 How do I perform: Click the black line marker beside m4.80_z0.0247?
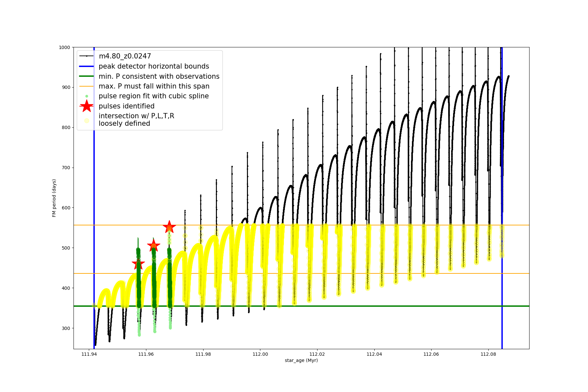(x=87, y=56)
